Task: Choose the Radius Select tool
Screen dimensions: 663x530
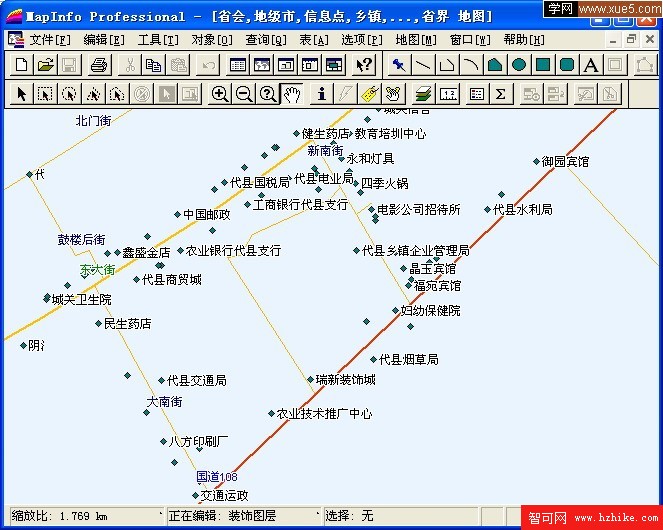Action: pos(69,93)
